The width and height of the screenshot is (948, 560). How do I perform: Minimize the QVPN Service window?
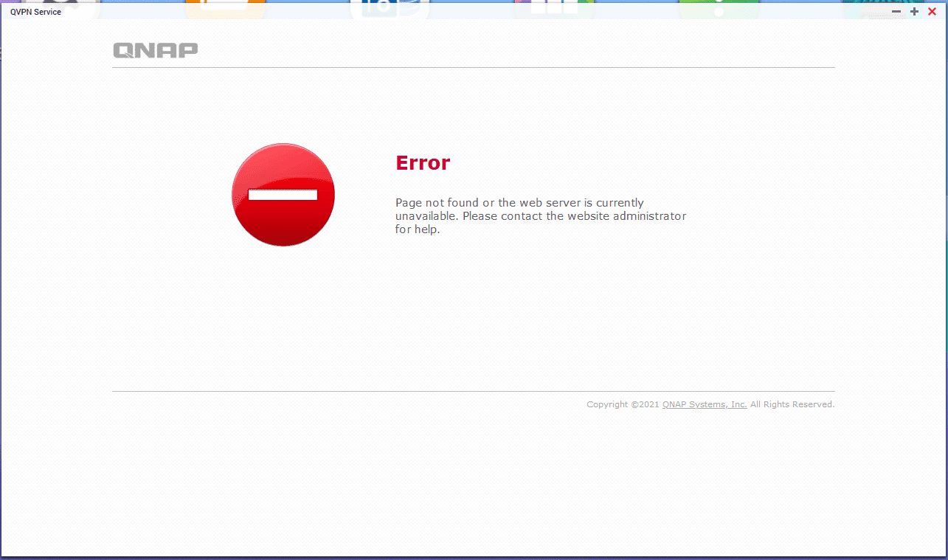tap(896, 11)
